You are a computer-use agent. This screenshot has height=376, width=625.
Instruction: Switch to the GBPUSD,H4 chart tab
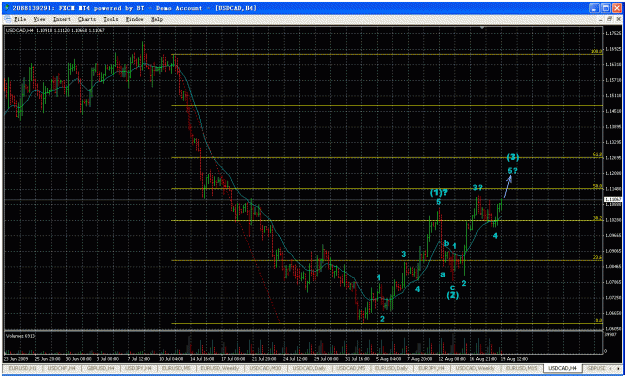(x=101, y=368)
